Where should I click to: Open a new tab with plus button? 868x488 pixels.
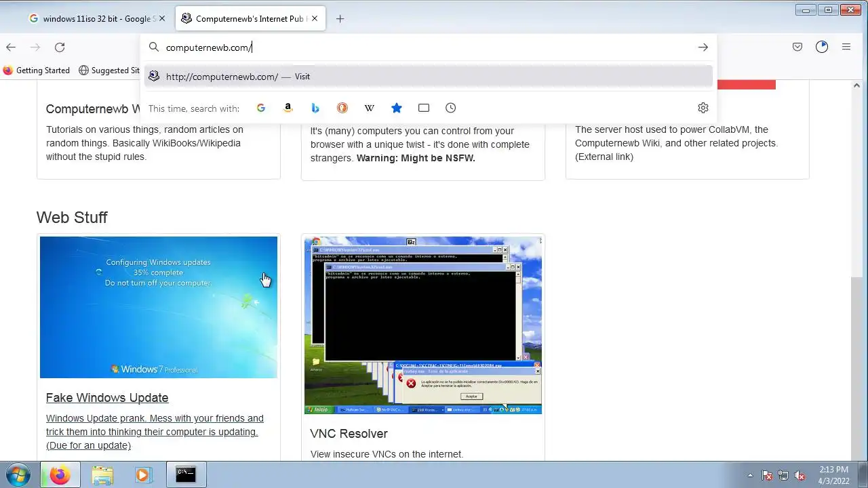point(340,19)
